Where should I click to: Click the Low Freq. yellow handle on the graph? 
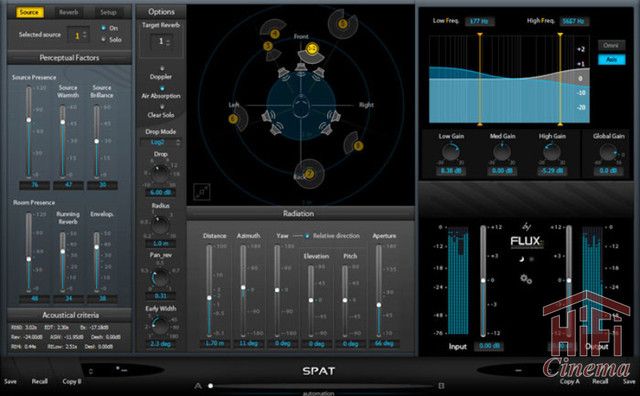[x=480, y=80]
